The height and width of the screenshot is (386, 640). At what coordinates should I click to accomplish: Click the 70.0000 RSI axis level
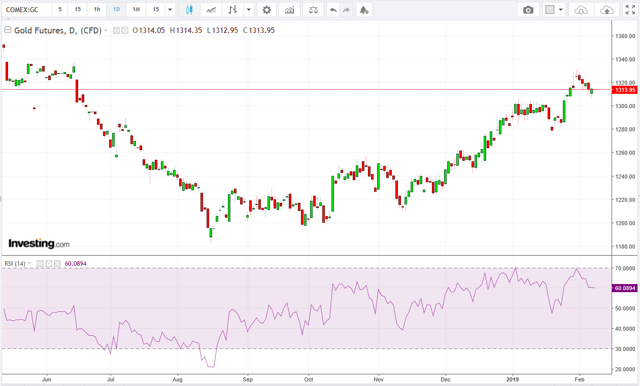(625, 268)
